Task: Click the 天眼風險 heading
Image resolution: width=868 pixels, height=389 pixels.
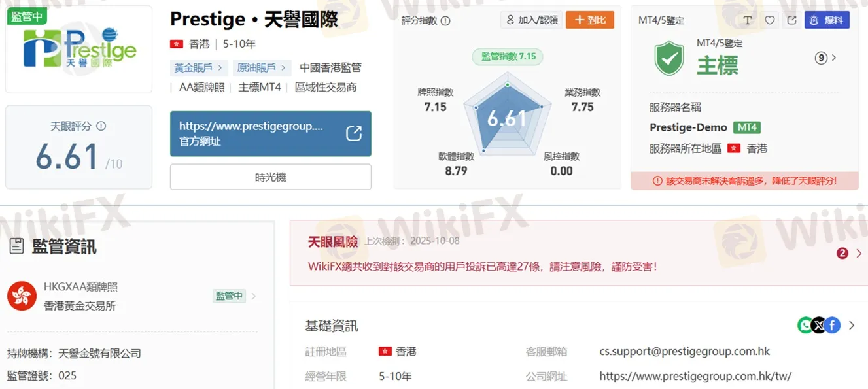Action: [x=333, y=242]
